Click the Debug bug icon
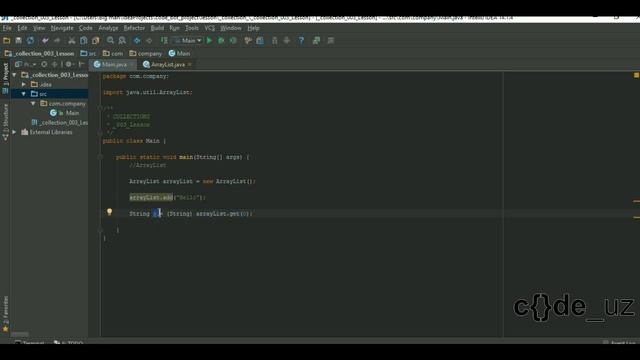Viewport: 640px width, 360px height. point(221,40)
